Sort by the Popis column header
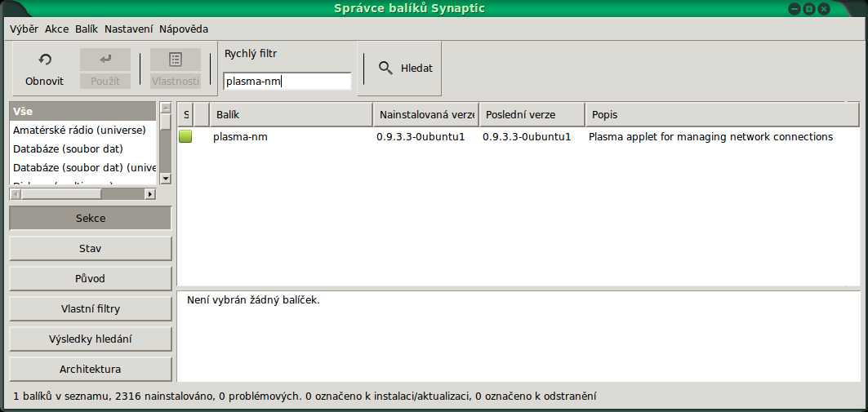This screenshot has width=868, height=412. (722, 115)
